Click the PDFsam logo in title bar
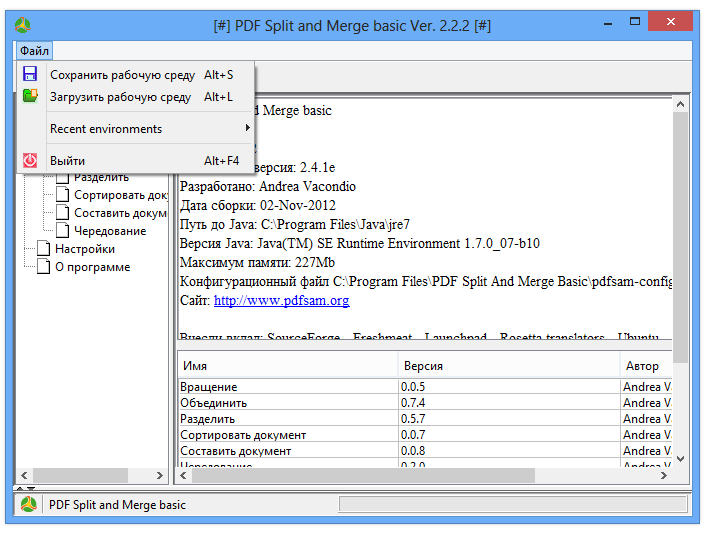 pos(23,25)
